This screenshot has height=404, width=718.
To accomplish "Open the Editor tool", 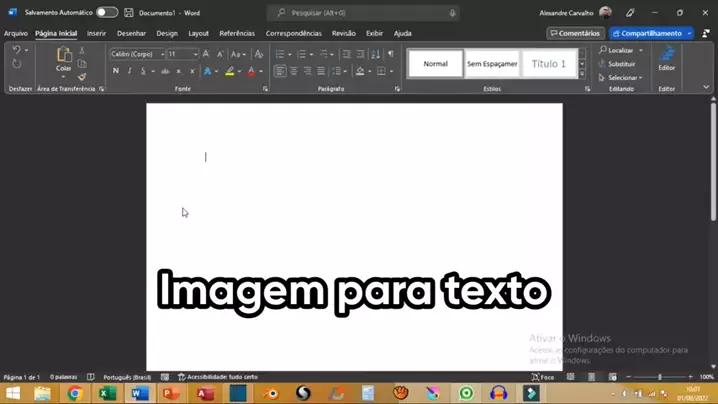I will (x=667, y=59).
